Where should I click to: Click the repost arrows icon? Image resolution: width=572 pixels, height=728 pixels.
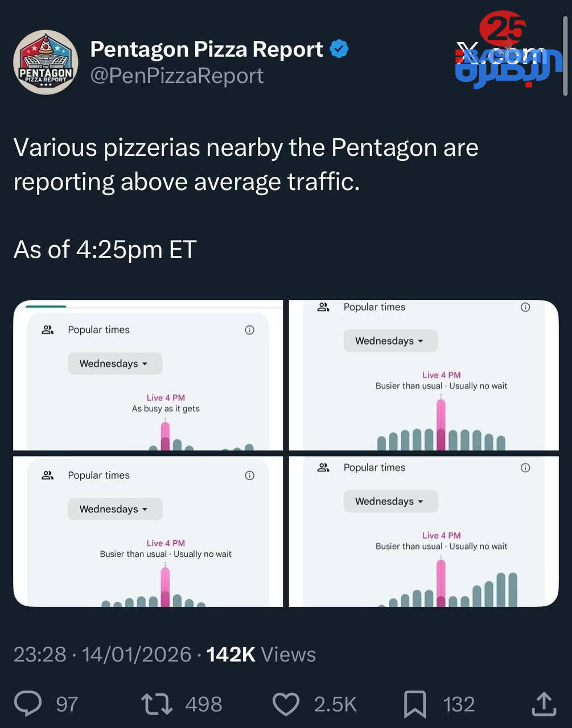click(x=157, y=704)
